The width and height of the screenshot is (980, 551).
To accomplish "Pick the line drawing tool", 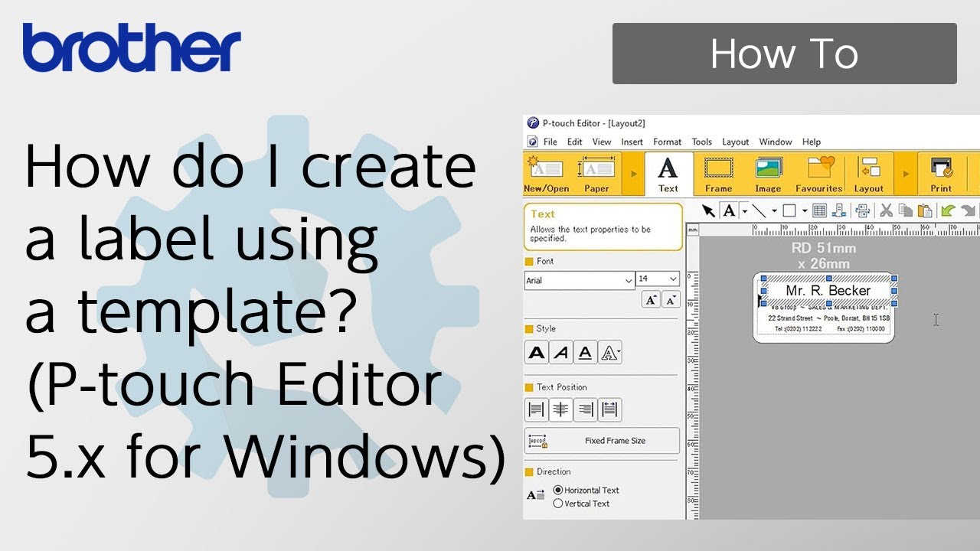I will tap(759, 210).
